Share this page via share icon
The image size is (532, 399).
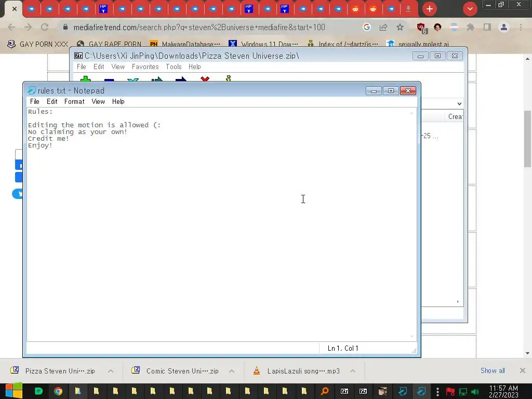(383, 27)
